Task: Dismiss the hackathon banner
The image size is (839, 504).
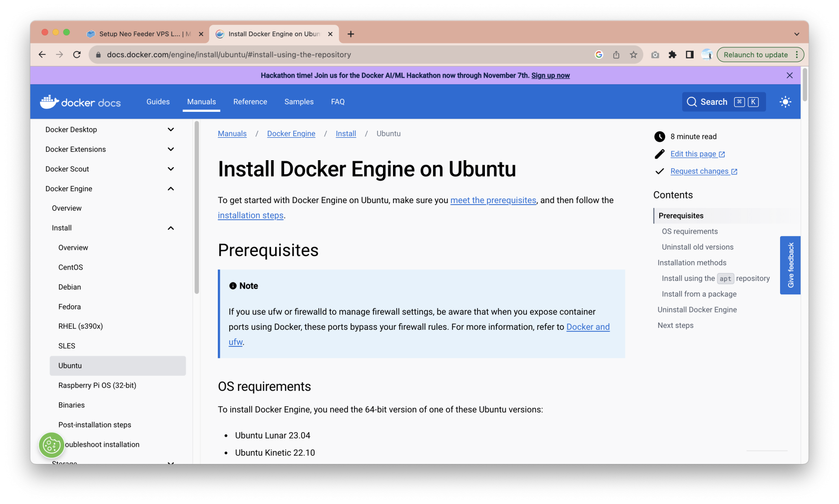Action: coord(790,75)
